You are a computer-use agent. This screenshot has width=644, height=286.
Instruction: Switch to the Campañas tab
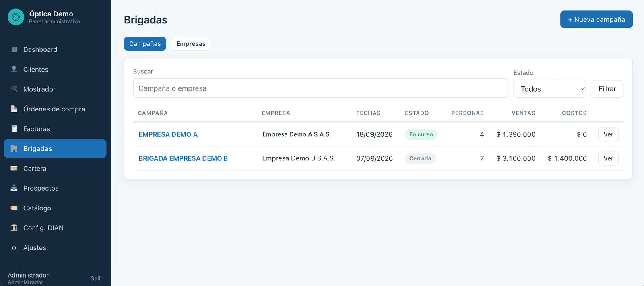tap(145, 44)
